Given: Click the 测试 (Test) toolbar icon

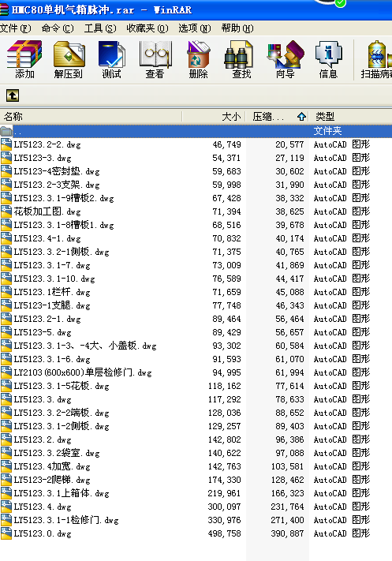Looking at the screenshot, I should point(111,59).
